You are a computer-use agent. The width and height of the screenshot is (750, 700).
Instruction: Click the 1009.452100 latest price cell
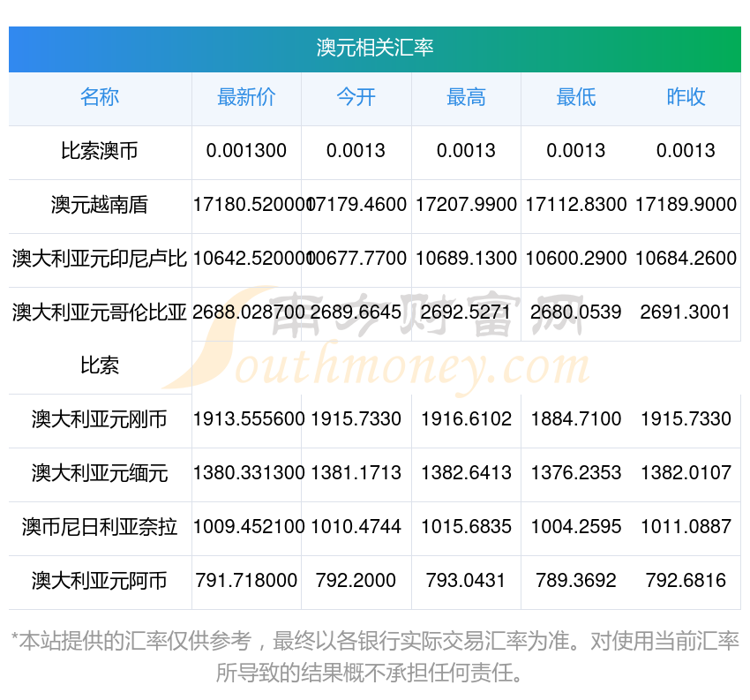248,527
